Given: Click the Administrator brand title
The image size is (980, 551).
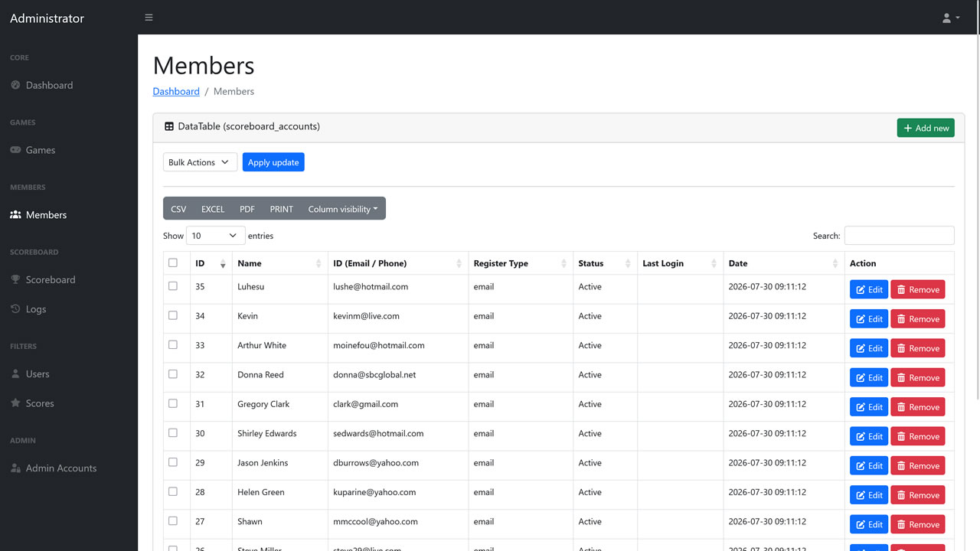Looking at the screenshot, I should (x=47, y=18).
